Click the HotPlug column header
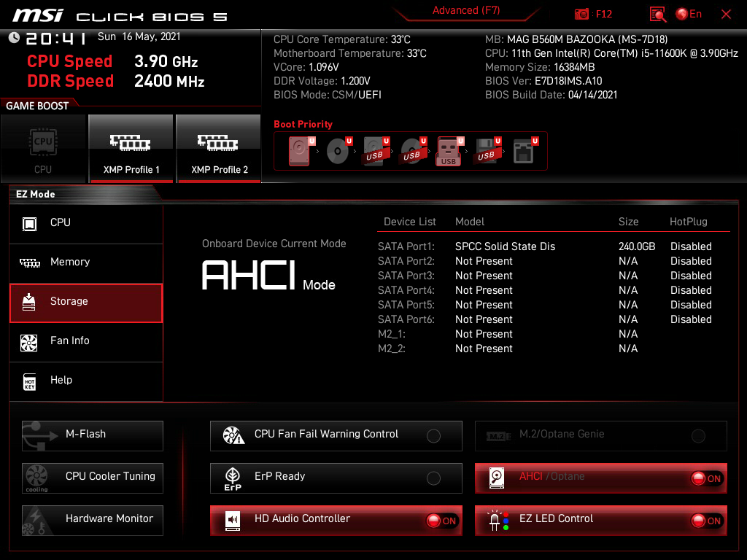747x560 pixels. [x=688, y=222]
